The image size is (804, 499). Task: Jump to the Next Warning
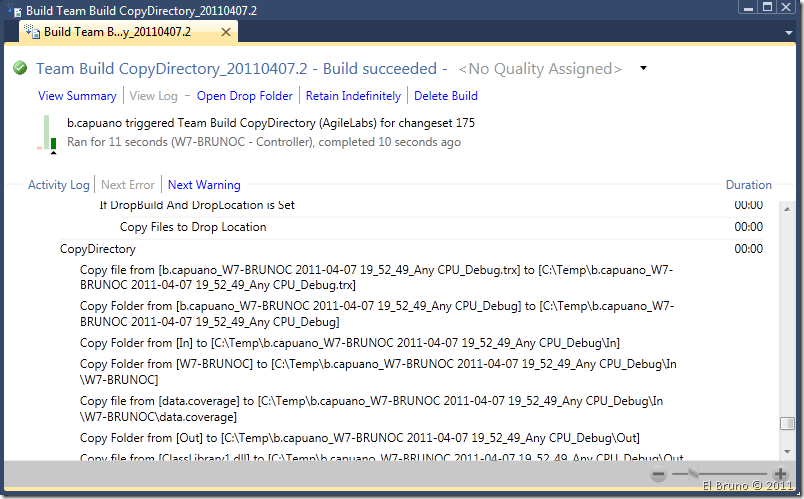point(204,185)
